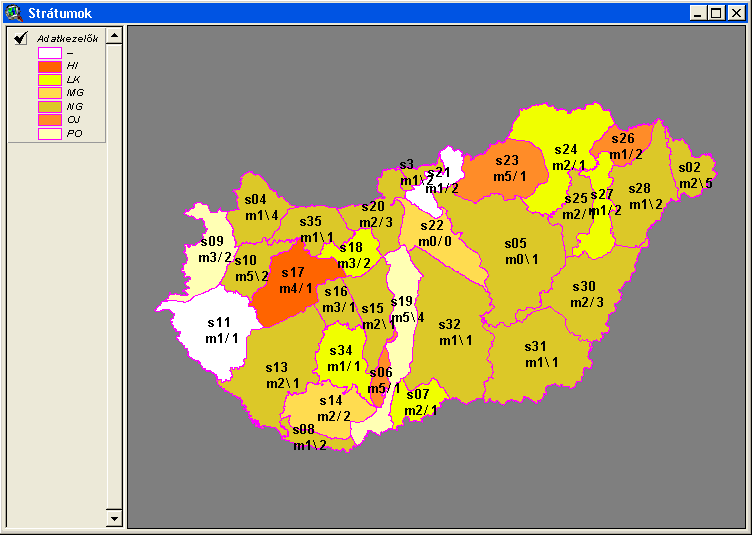Image resolution: width=752 pixels, height=535 pixels.
Task: Click the MG legend color swatch
Action: (x=50, y=92)
